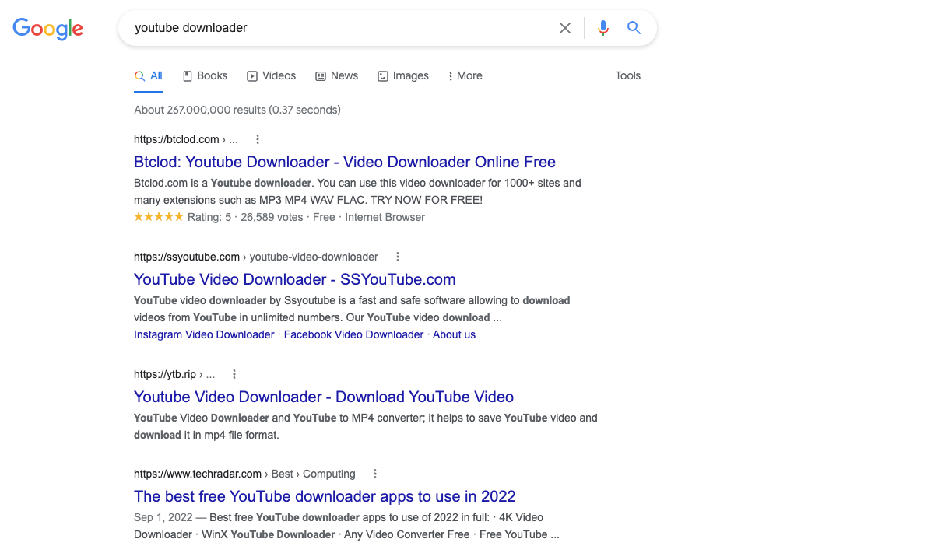This screenshot has width=952, height=560.
Task: Expand the More search categories menu
Action: point(465,75)
